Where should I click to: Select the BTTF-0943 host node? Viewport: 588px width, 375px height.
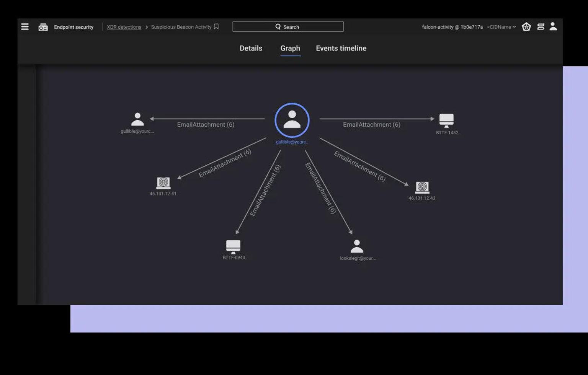[233, 246]
